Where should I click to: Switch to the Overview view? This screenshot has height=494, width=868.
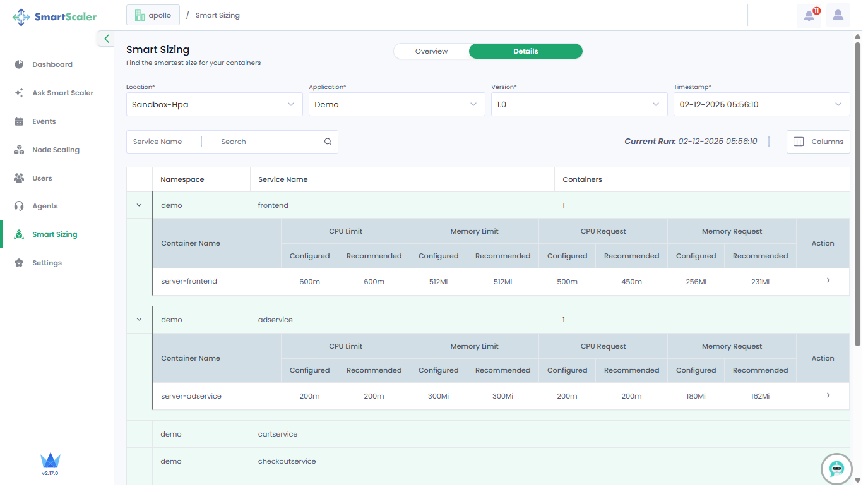tap(431, 51)
